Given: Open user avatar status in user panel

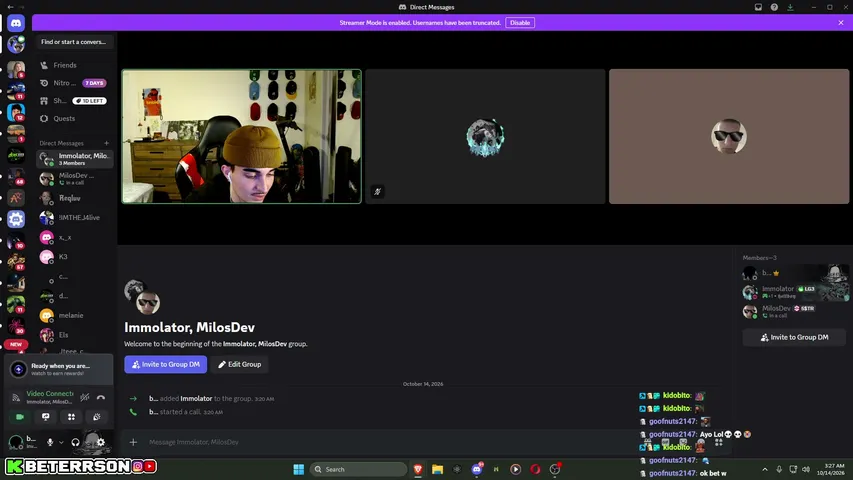Looking at the screenshot, I should click(x=16, y=442).
